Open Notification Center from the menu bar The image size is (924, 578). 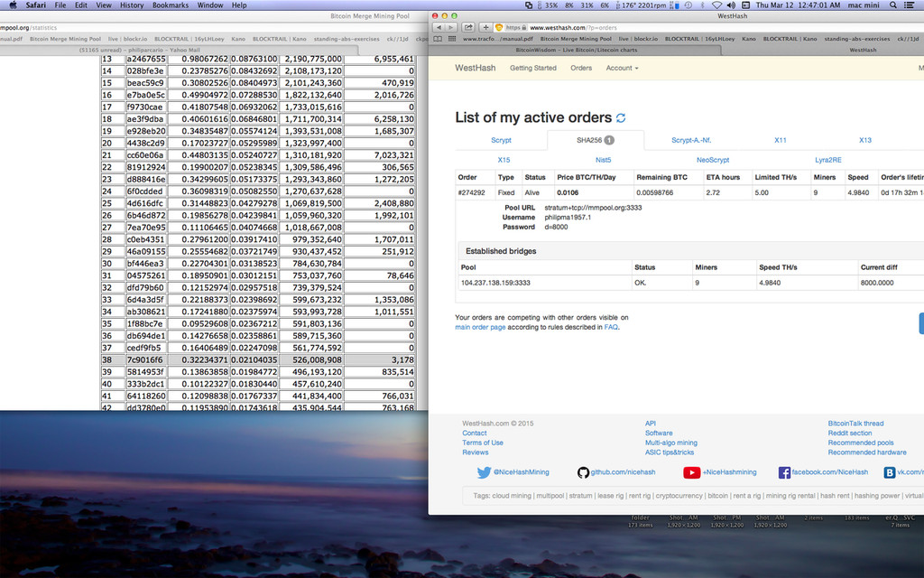pos(910,5)
